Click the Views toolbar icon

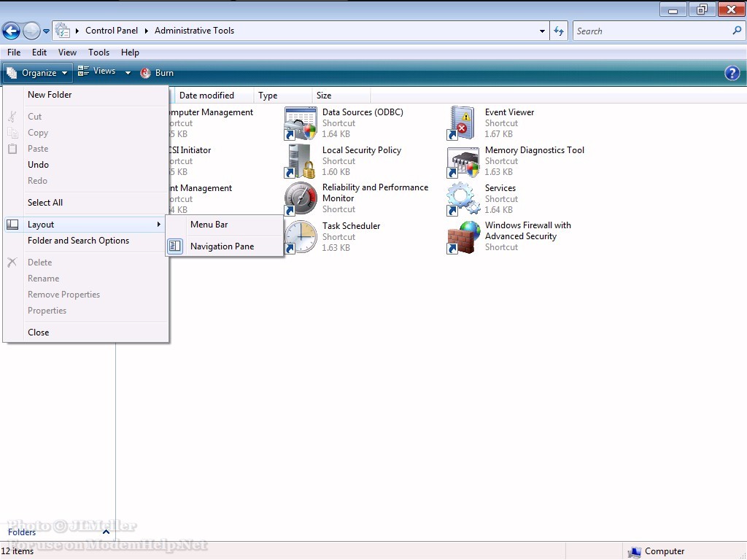point(83,71)
